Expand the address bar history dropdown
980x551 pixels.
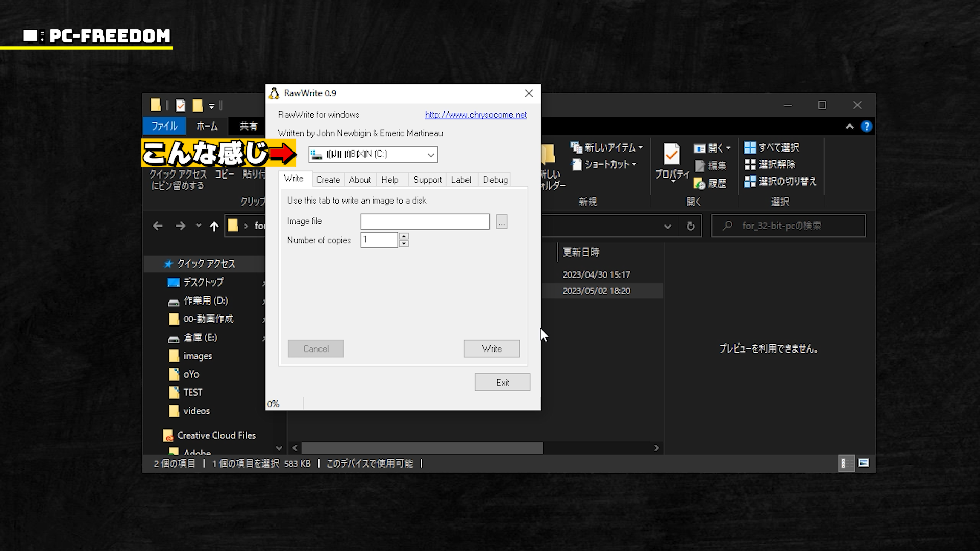pyautogui.click(x=667, y=226)
